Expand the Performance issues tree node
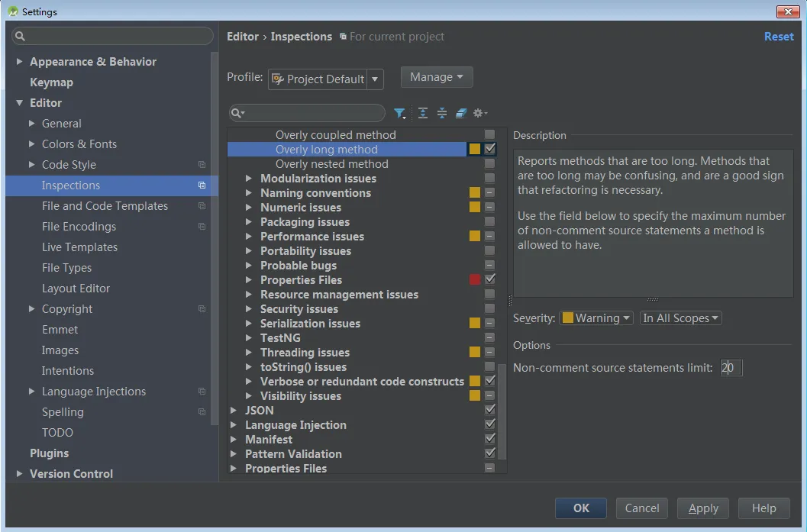This screenshot has height=532, width=807. (249, 237)
